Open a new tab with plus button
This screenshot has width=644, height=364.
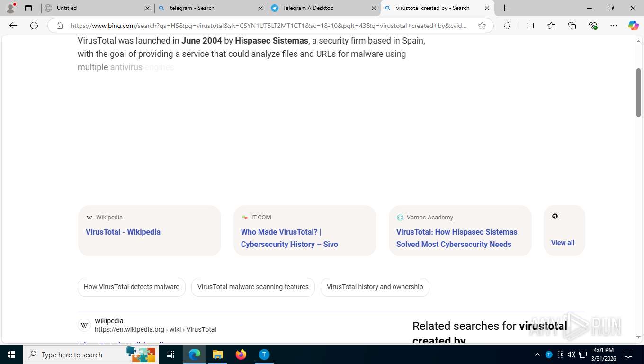(x=505, y=8)
